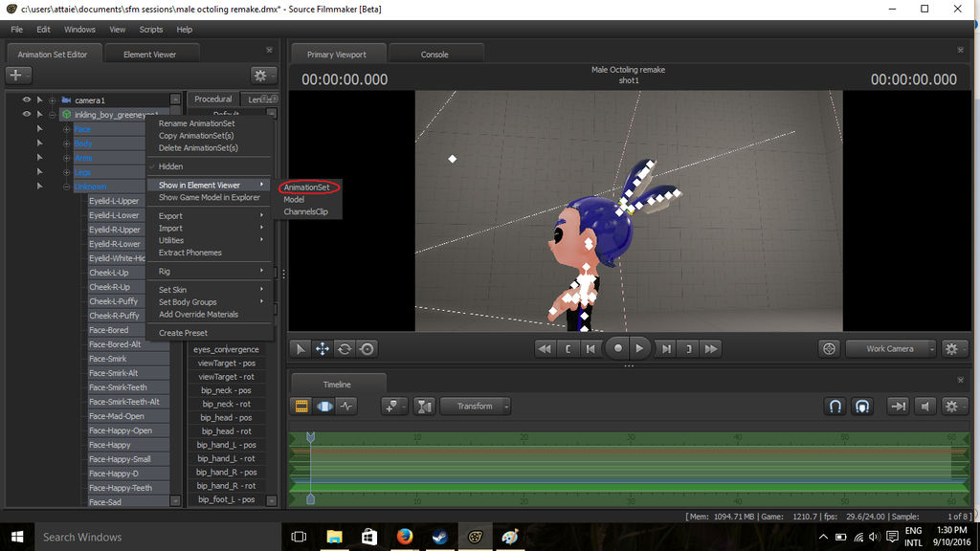The height and width of the screenshot is (551, 980).
Task: Select Add Override Materials
Action: tap(198, 314)
